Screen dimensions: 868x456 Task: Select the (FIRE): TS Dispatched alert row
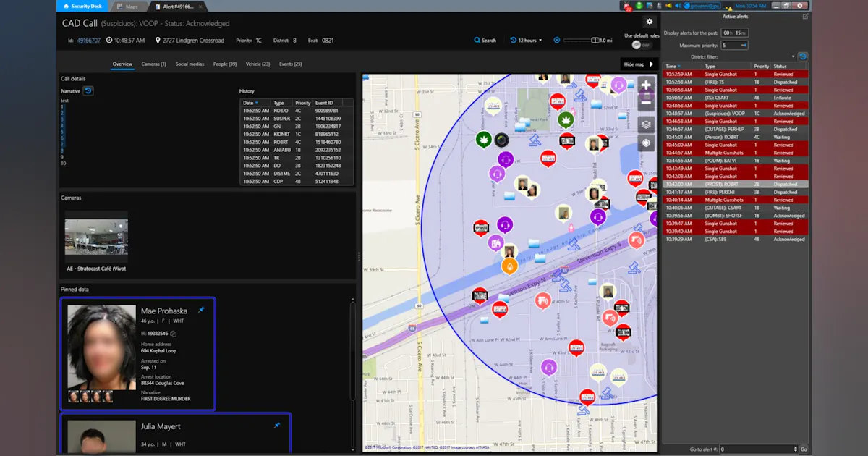click(x=736, y=82)
